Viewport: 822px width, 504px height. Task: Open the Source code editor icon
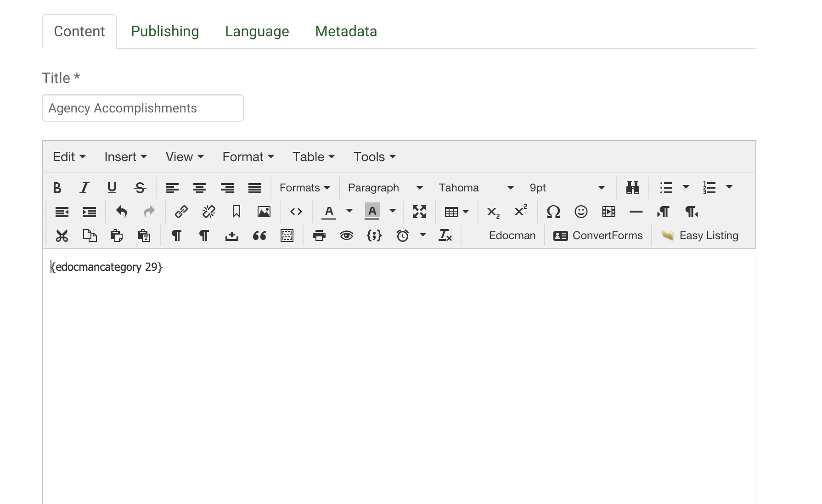point(296,212)
